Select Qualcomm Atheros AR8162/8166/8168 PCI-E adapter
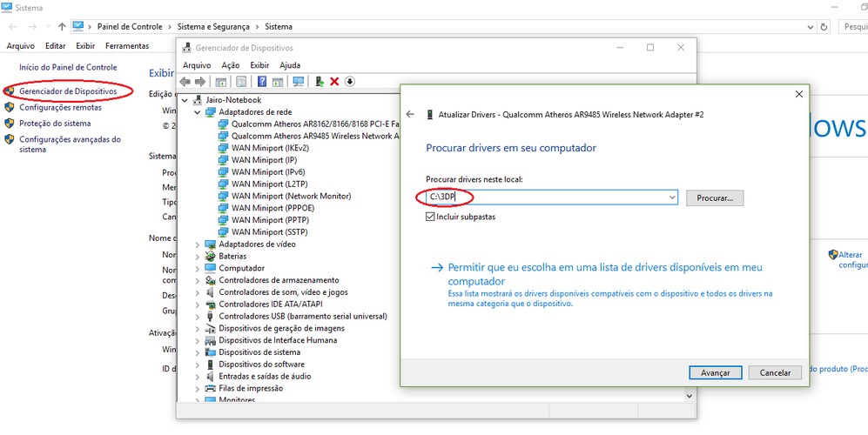The height and width of the screenshot is (435, 868). 315,124
